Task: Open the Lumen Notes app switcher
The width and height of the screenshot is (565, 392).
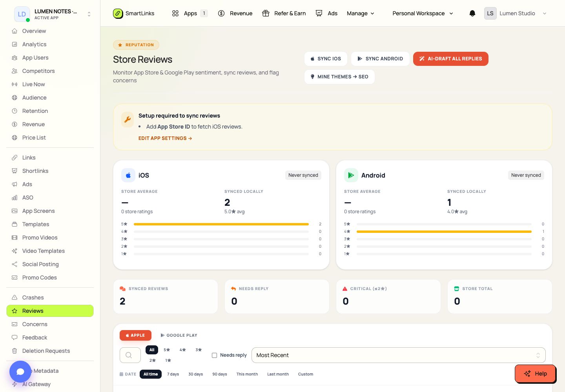Action: click(x=53, y=14)
